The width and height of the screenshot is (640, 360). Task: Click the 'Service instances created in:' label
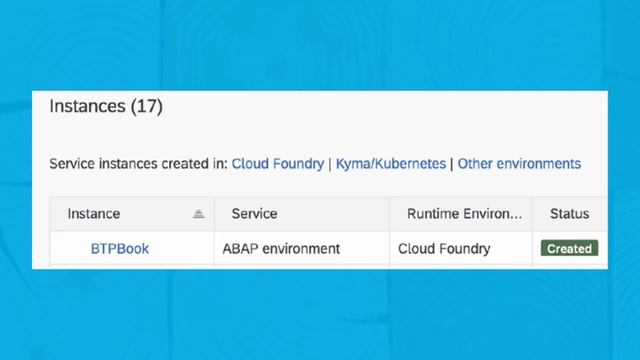pos(138,164)
